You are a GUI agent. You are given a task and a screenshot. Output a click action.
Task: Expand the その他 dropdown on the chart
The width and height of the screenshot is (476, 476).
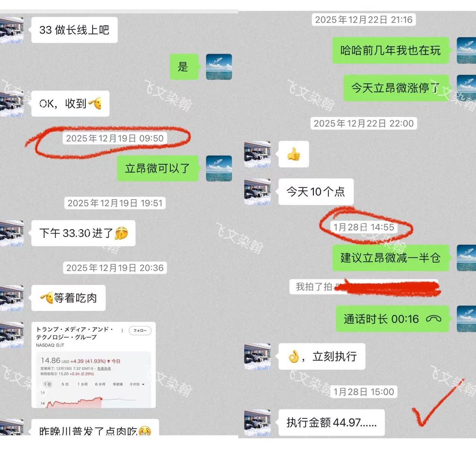(x=137, y=384)
